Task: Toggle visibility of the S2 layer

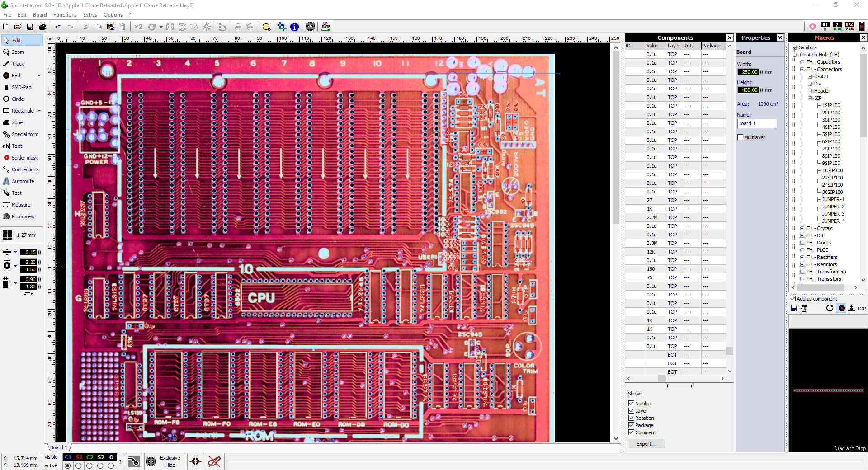Action: tap(100, 457)
